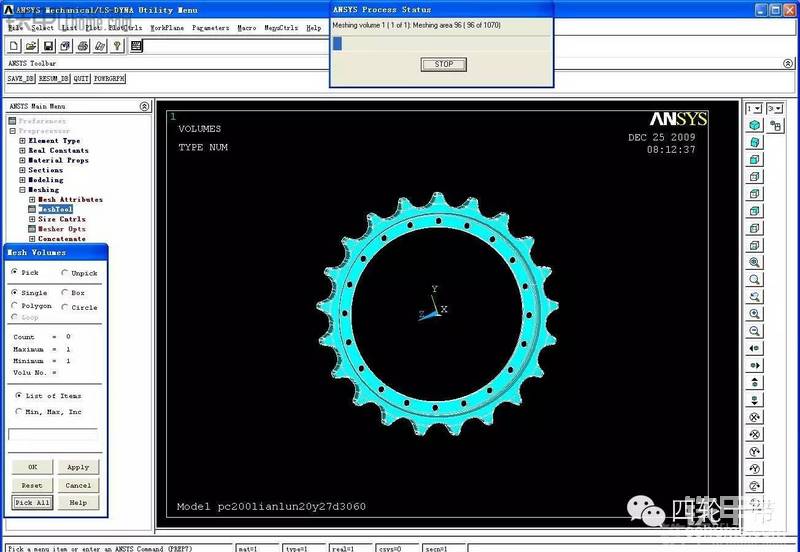Click the Dynamic Model Mode icon
Viewport: 800px width, 552px height.
(x=777, y=125)
